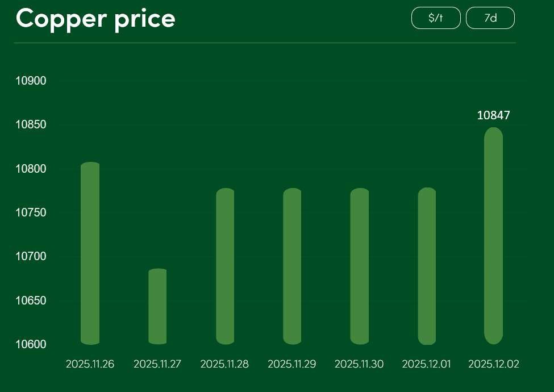
Task: Select the 2025.11.28 axis date label
Action: 224,364
